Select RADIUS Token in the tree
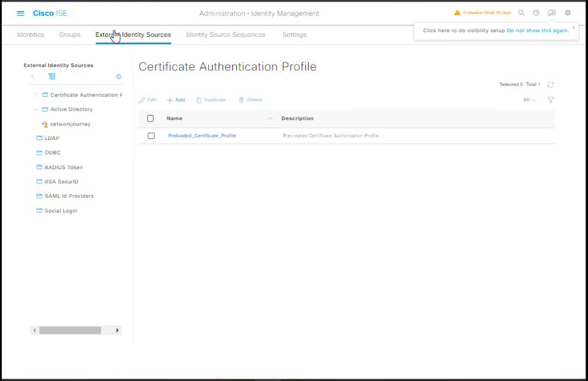 [64, 167]
